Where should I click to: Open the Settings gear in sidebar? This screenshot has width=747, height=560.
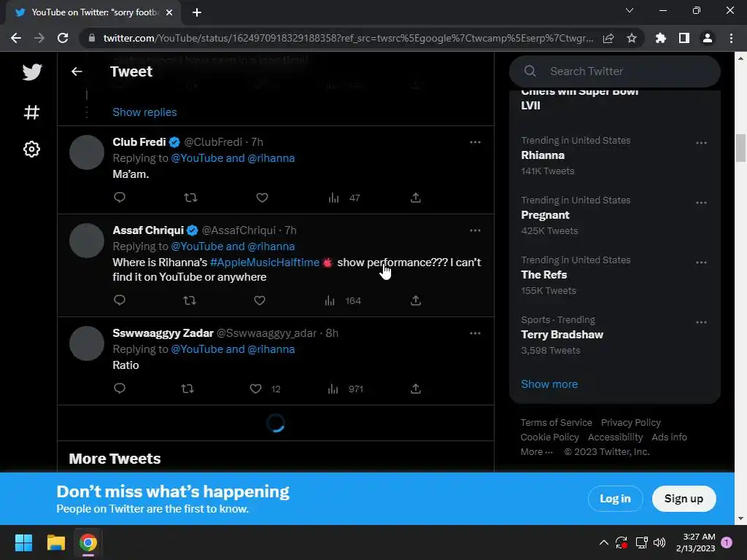(x=32, y=149)
